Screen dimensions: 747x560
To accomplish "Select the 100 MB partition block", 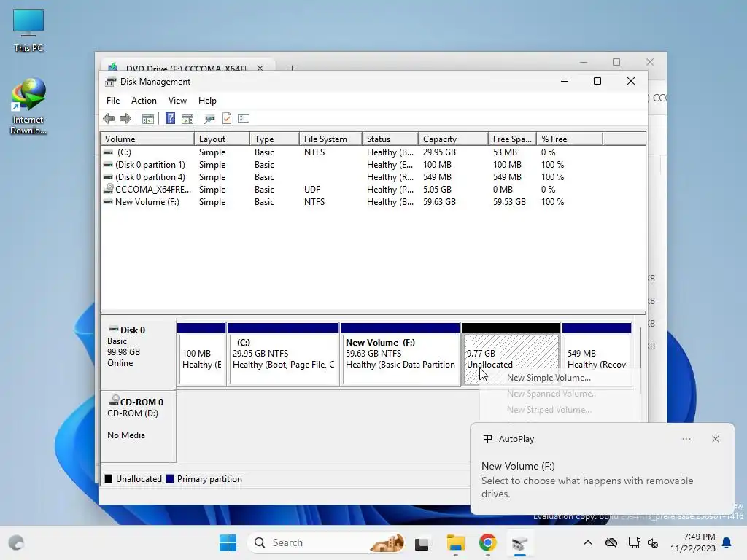I will (x=201, y=355).
